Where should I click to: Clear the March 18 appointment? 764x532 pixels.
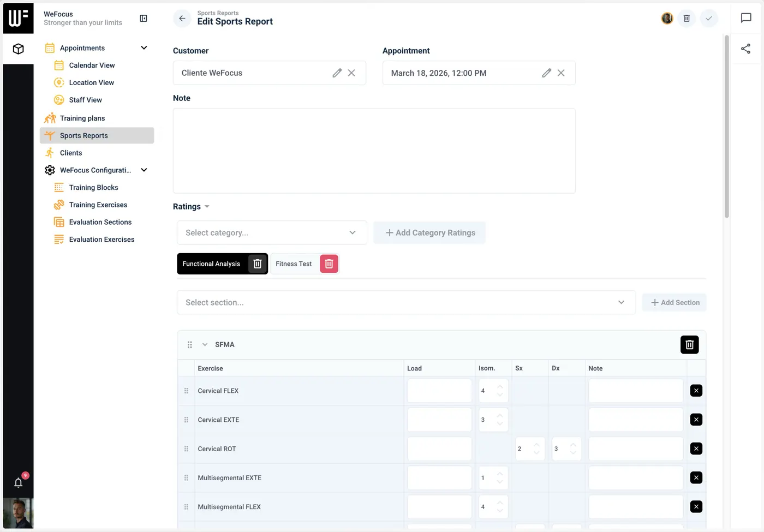point(561,73)
